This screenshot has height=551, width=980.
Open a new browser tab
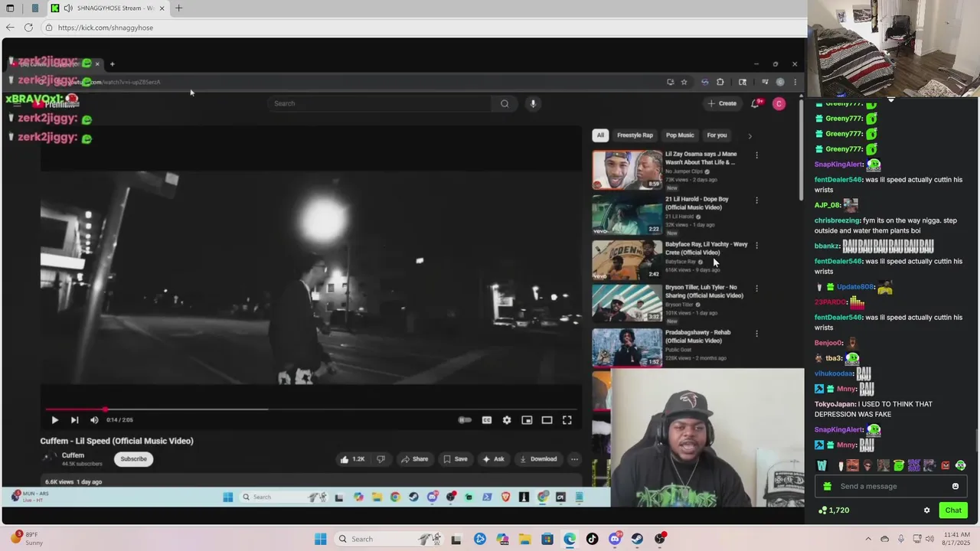[178, 8]
